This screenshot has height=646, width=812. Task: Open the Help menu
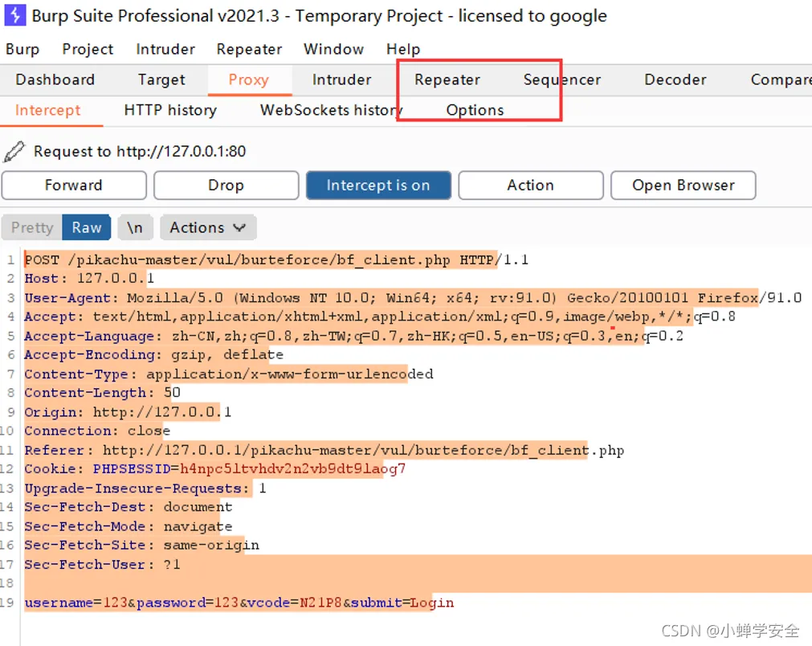[403, 49]
